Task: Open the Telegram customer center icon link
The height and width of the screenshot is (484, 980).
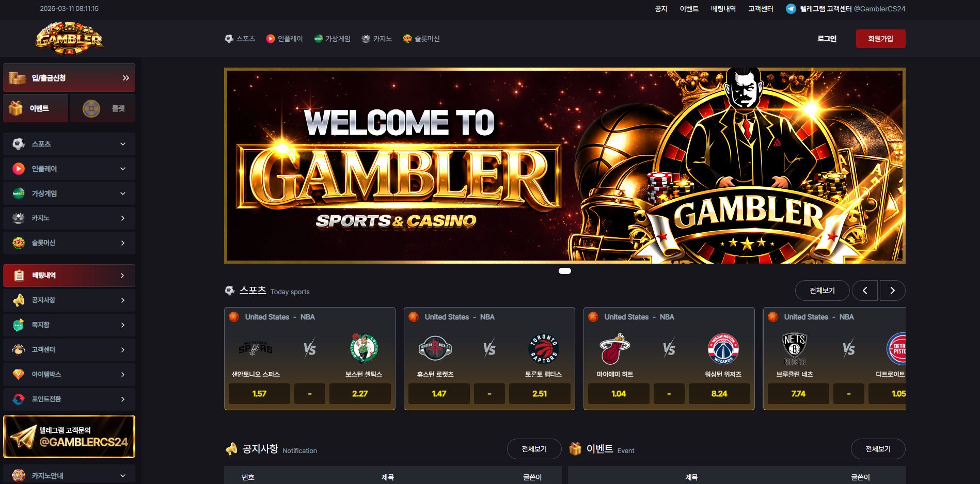Action: (791, 9)
